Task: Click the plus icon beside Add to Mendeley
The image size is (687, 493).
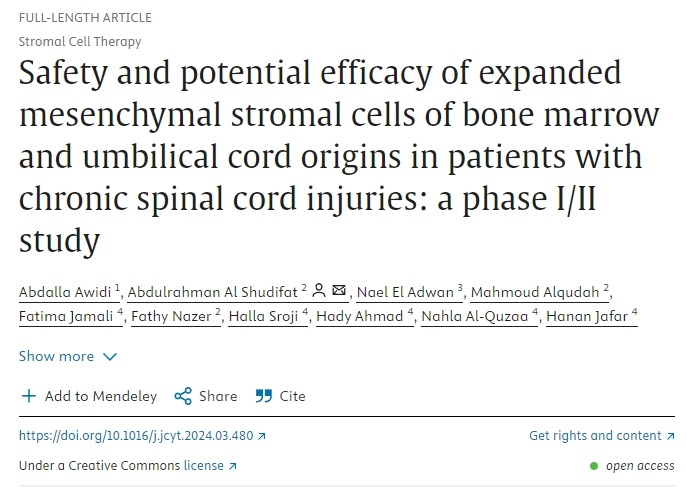Action: pos(29,396)
